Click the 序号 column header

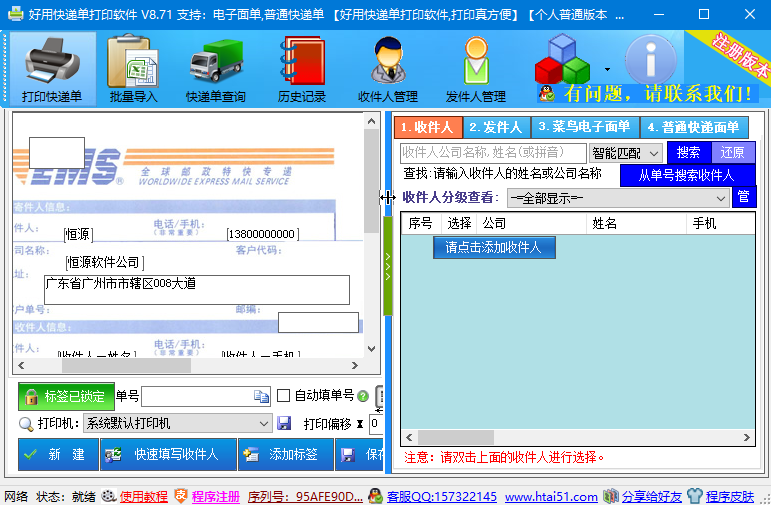[421, 223]
